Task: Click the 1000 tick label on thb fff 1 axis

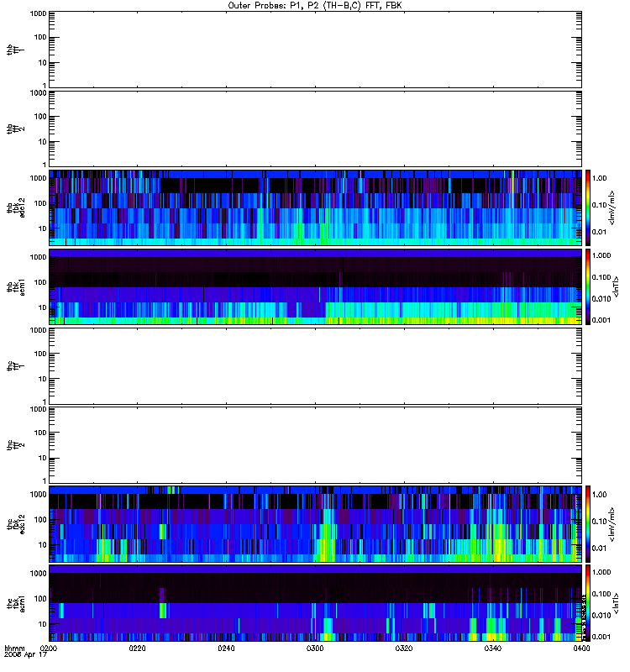Action: (x=38, y=13)
